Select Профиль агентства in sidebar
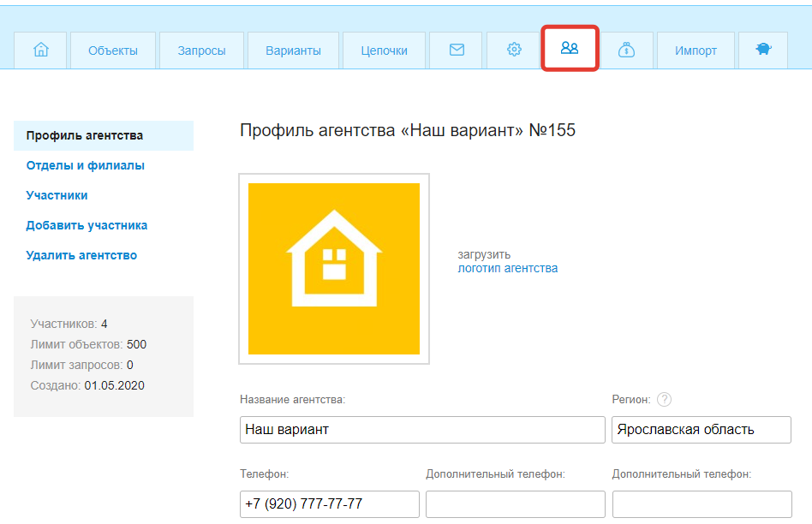 pyautogui.click(x=85, y=135)
